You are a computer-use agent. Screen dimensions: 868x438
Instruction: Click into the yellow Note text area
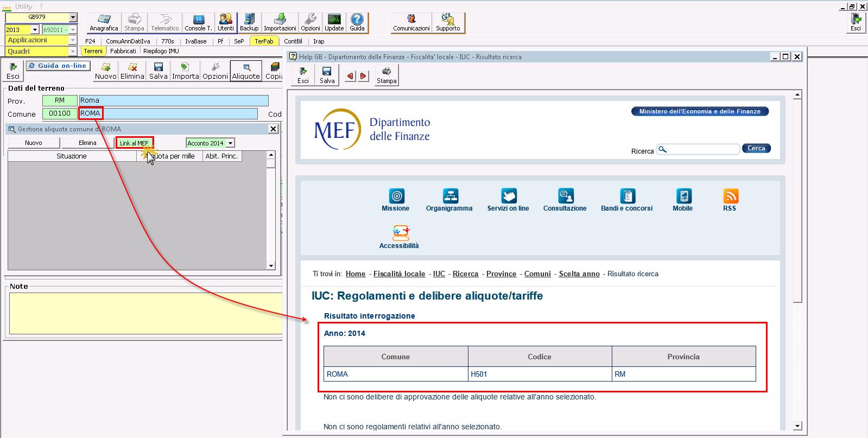(x=145, y=314)
